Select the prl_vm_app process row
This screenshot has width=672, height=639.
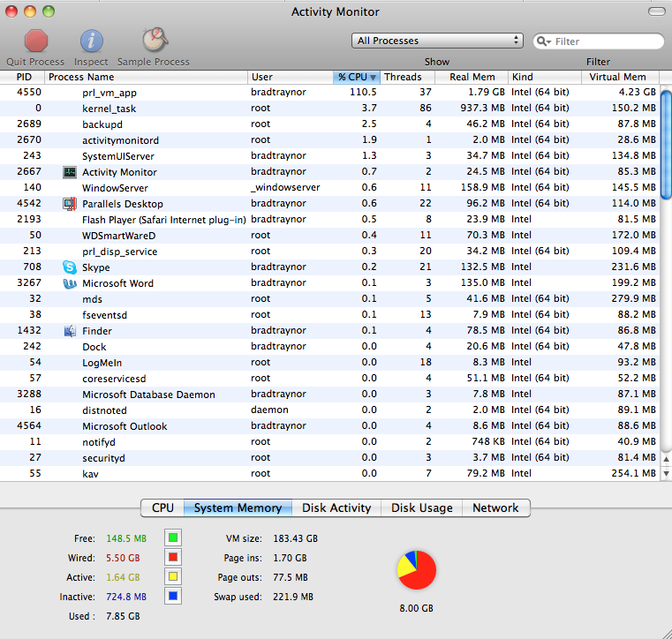(329, 93)
